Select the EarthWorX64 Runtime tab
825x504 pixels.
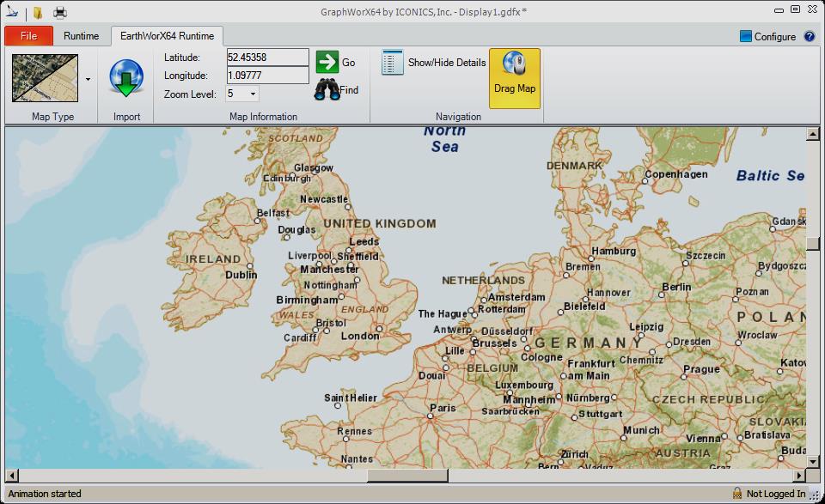tap(167, 36)
